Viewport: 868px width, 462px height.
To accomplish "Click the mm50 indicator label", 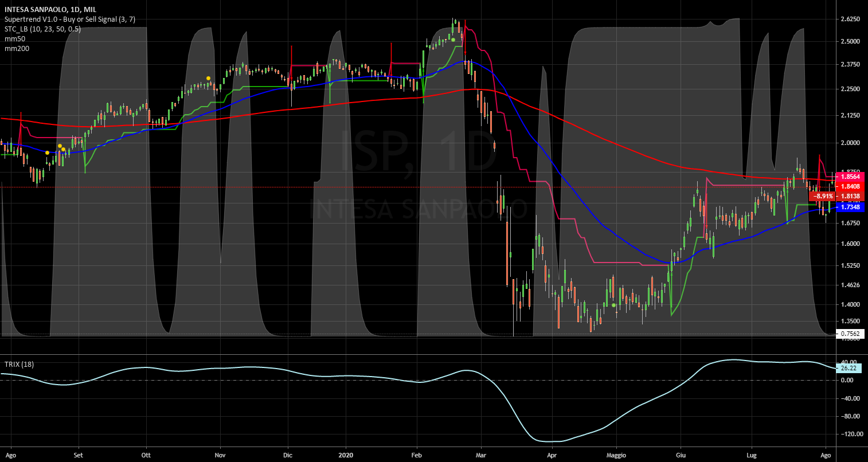I will point(15,39).
